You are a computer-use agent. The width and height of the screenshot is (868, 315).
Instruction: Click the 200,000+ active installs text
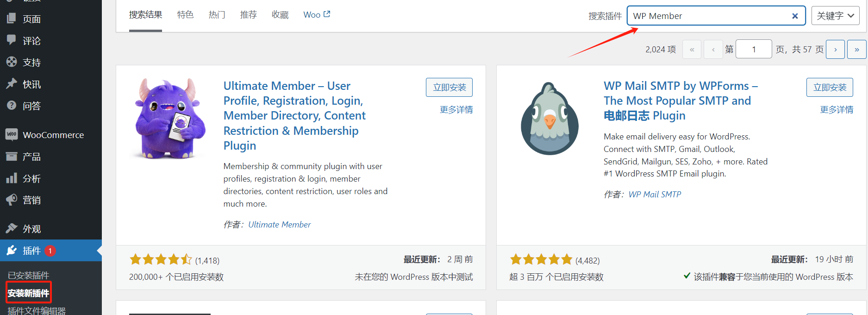[x=176, y=277]
